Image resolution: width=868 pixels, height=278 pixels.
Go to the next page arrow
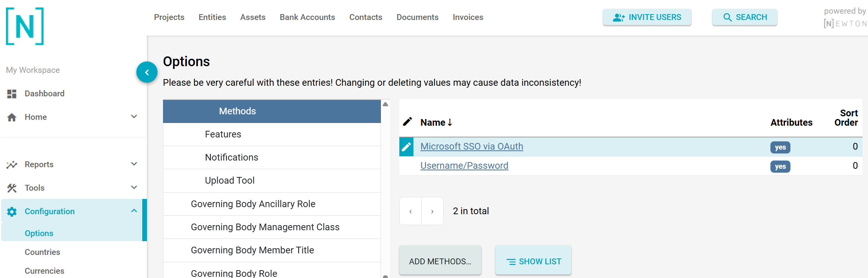(432, 211)
